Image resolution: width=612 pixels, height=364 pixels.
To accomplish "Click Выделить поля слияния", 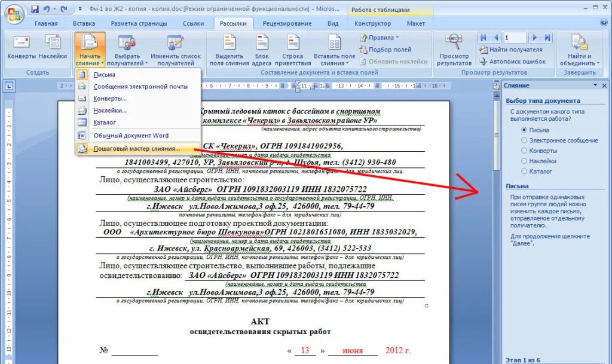I will click(229, 50).
